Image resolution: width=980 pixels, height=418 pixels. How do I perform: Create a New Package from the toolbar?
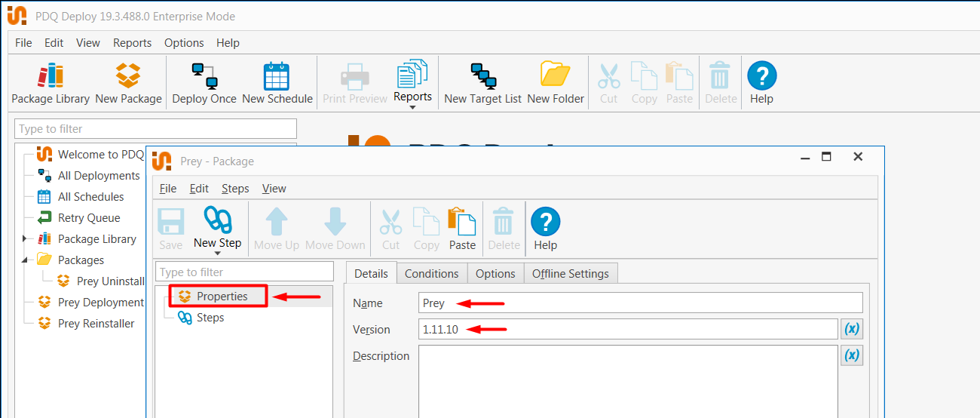128,83
